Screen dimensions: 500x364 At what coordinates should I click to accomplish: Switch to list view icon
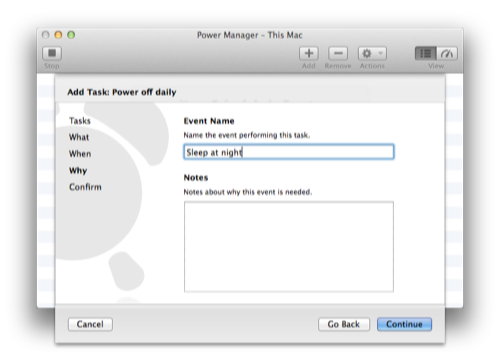coord(426,53)
